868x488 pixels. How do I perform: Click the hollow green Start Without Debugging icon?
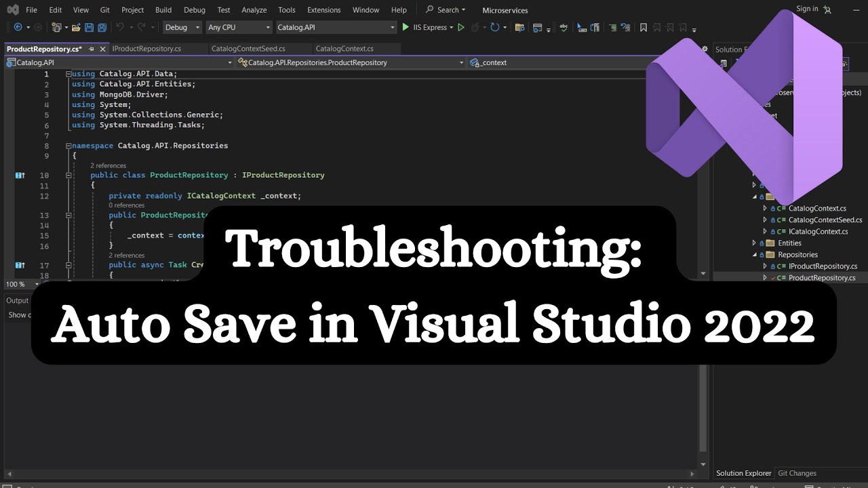[x=461, y=27]
